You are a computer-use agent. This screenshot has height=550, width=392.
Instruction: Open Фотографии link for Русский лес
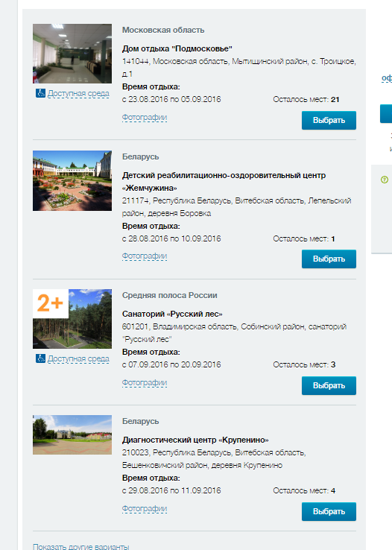click(145, 382)
